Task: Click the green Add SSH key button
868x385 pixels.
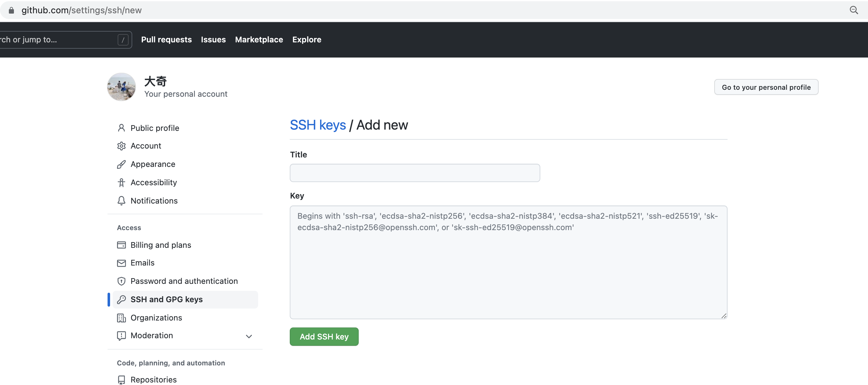Action: (x=324, y=337)
